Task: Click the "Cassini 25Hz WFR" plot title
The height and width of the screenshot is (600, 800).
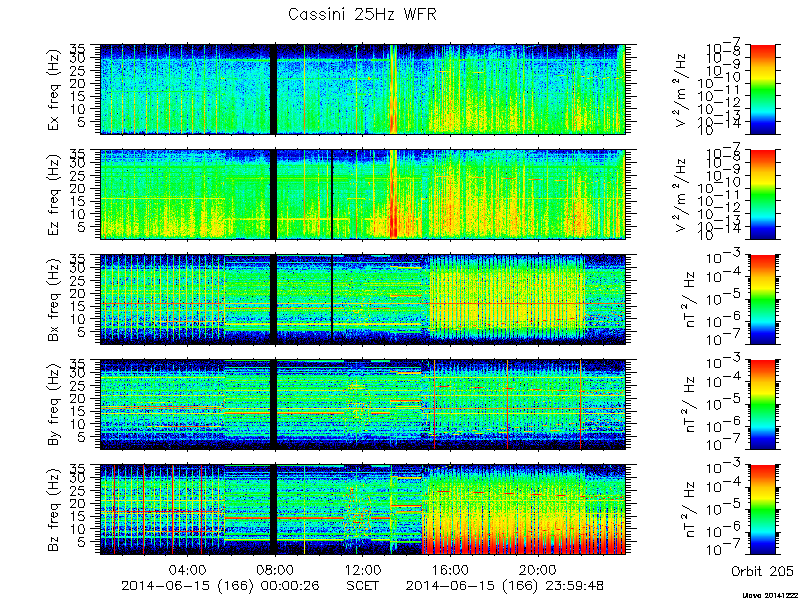Action: coord(362,14)
